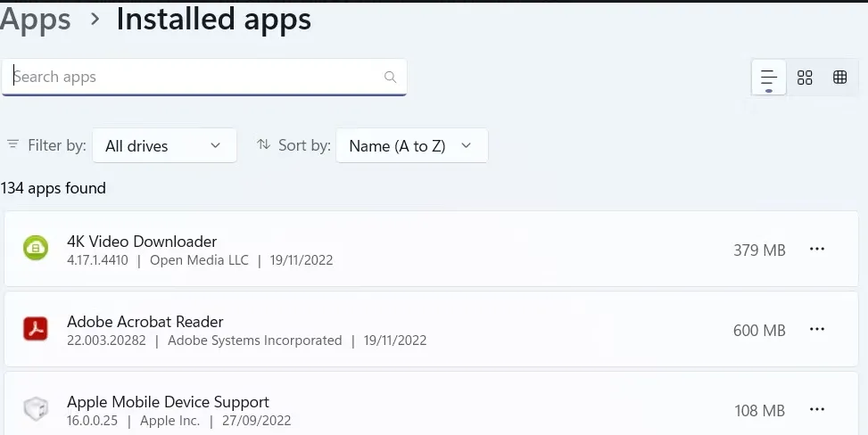Click the 4K Video Downloader app icon

coord(36,248)
